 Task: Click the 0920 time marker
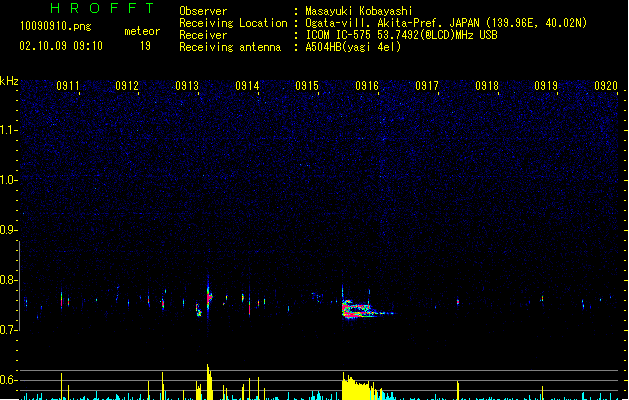tap(606, 86)
